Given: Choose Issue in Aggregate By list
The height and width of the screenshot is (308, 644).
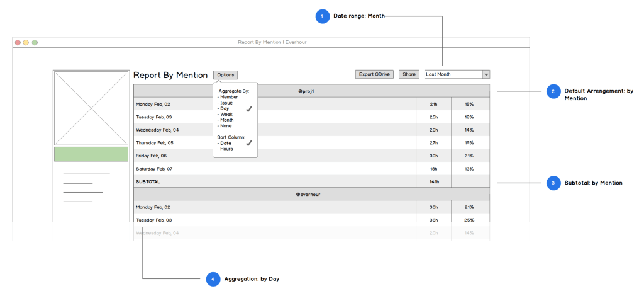Looking at the screenshot, I should pyautogui.click(x=226, y=103).
